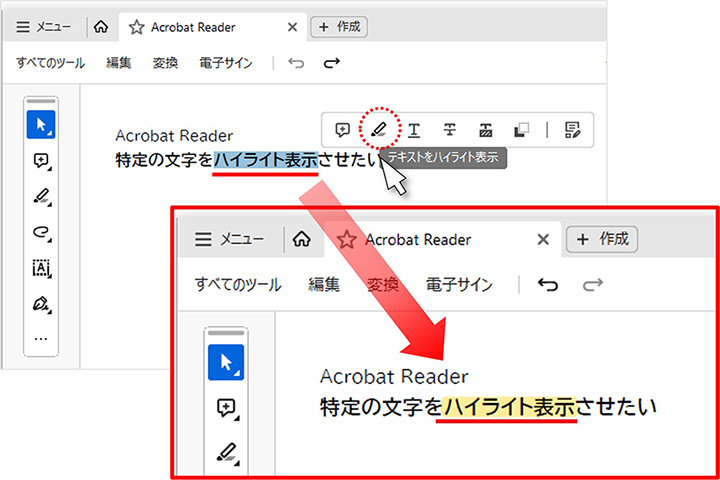Go to Home via house icon in red-framed window

[x=299, y=240]
